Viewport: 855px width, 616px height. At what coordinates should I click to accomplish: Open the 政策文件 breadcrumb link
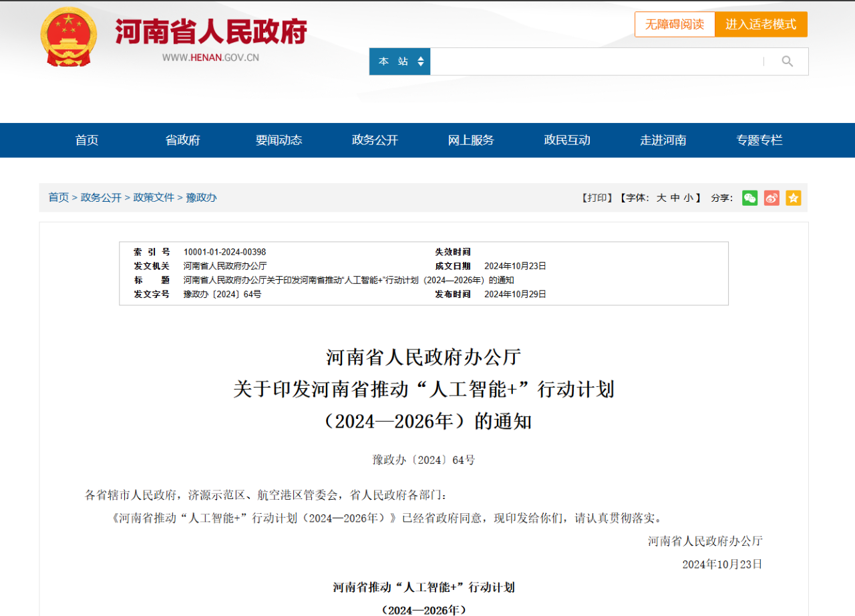(x=154, y=198)
